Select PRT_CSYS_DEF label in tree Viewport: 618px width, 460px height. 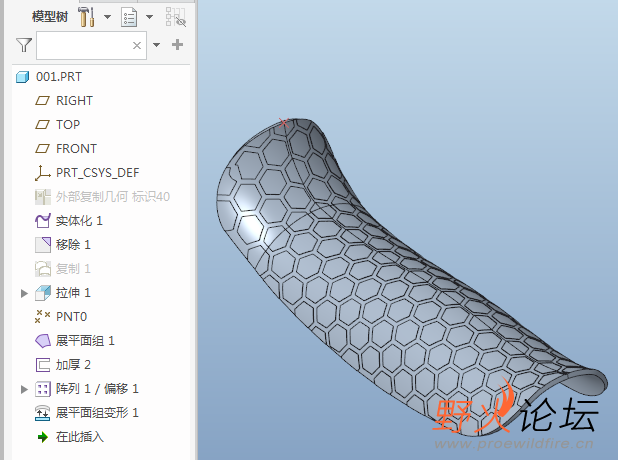coord(97,173)
